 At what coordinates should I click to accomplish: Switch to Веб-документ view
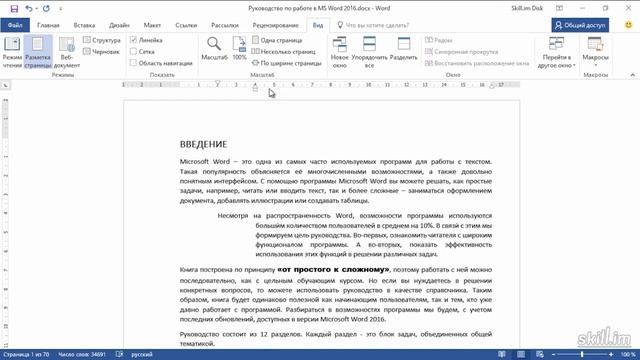click(67, 52)
